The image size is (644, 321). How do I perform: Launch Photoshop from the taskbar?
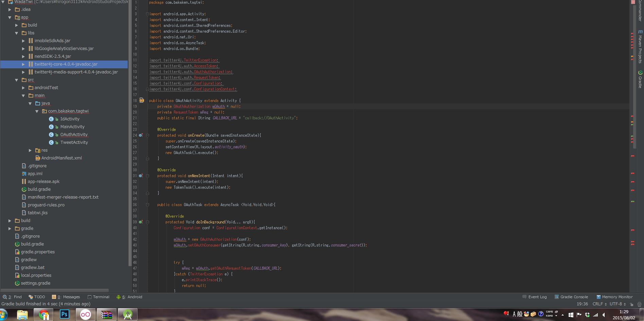(x=64, y=314)
